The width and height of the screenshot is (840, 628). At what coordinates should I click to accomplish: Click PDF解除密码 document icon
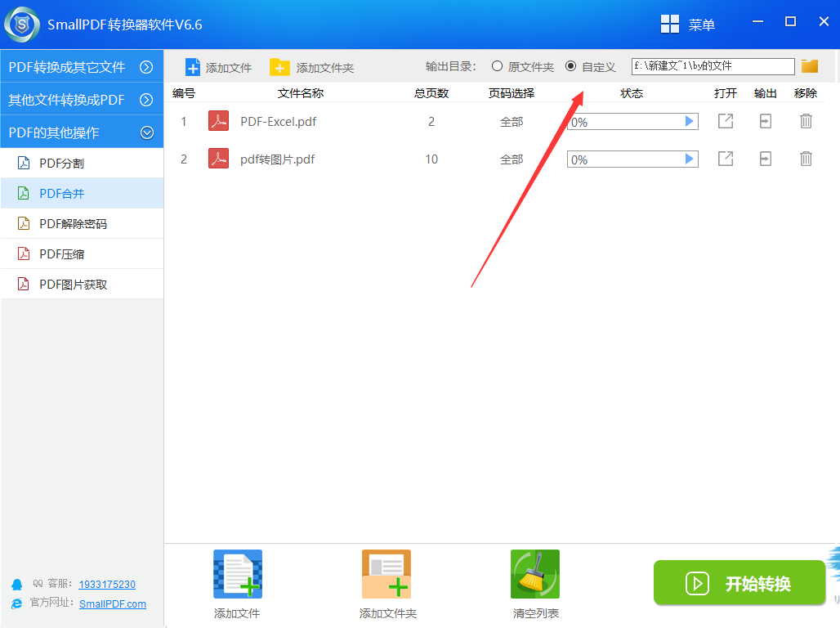click(24, 223)
